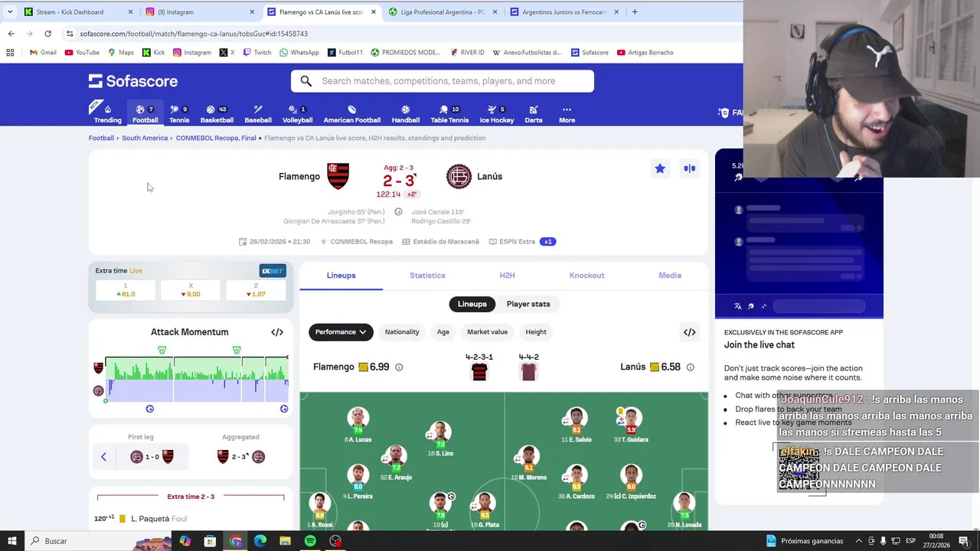Click M. Moreno player avatar
The width and height of the screenshot is (980, 551).
[x=528, y=456]
